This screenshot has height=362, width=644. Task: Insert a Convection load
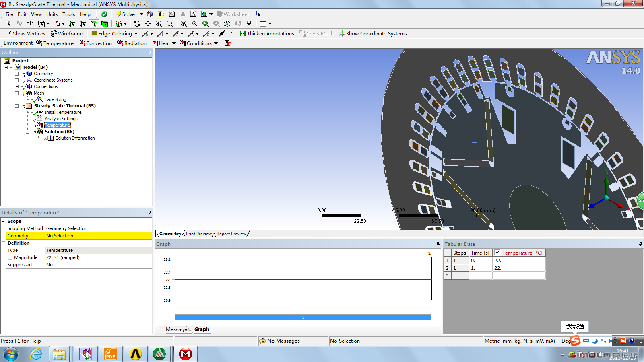coord(95,43)
